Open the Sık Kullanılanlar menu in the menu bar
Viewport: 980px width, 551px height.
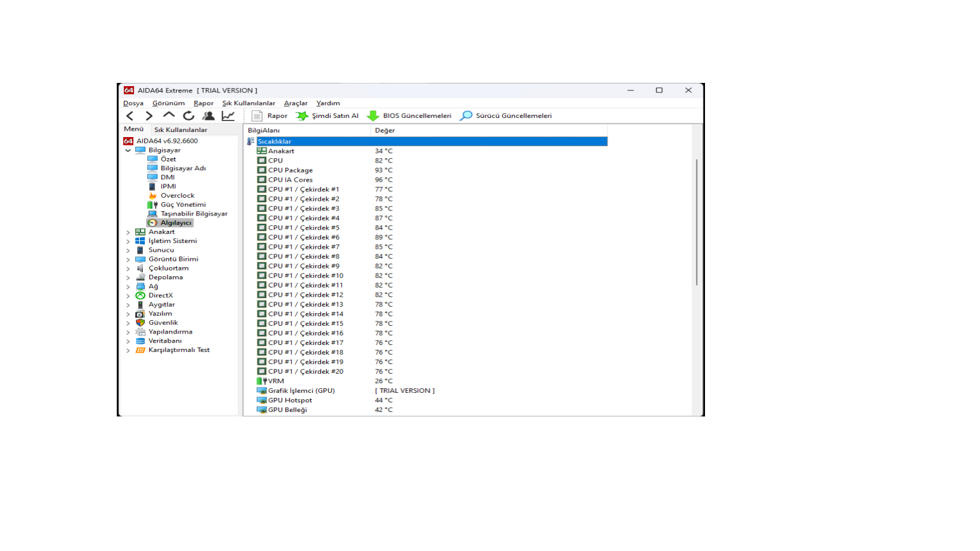(x=249, y=103)
